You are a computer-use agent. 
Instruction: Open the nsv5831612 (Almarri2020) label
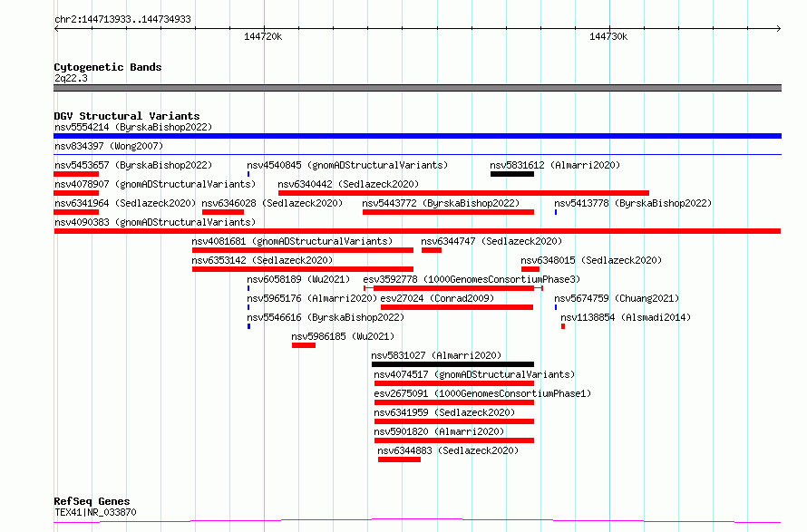(x=555, y=165)
